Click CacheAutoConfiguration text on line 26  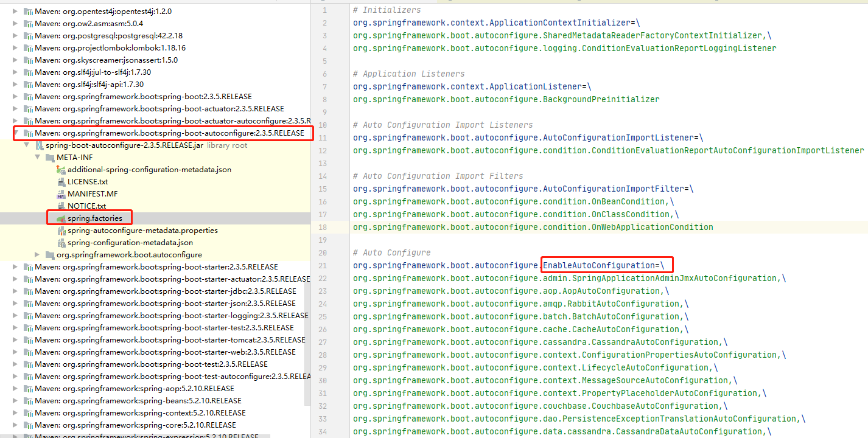(x=626, y=329)
